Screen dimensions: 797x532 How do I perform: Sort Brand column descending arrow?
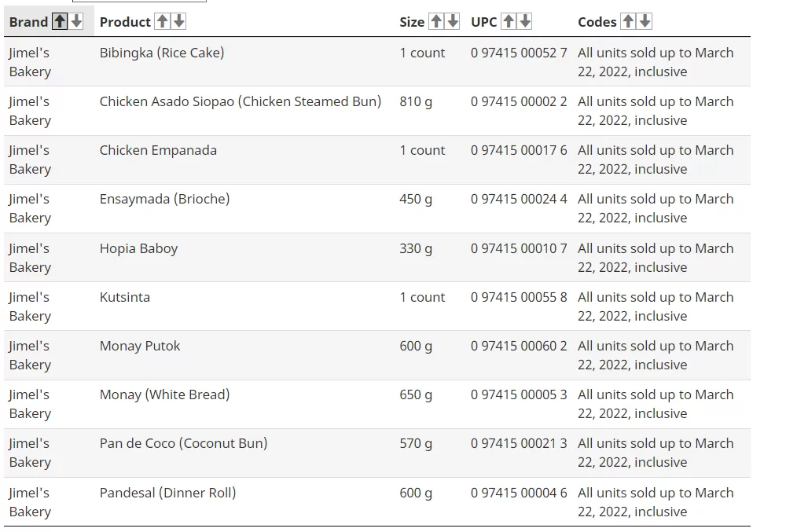[x=76, y=21]
